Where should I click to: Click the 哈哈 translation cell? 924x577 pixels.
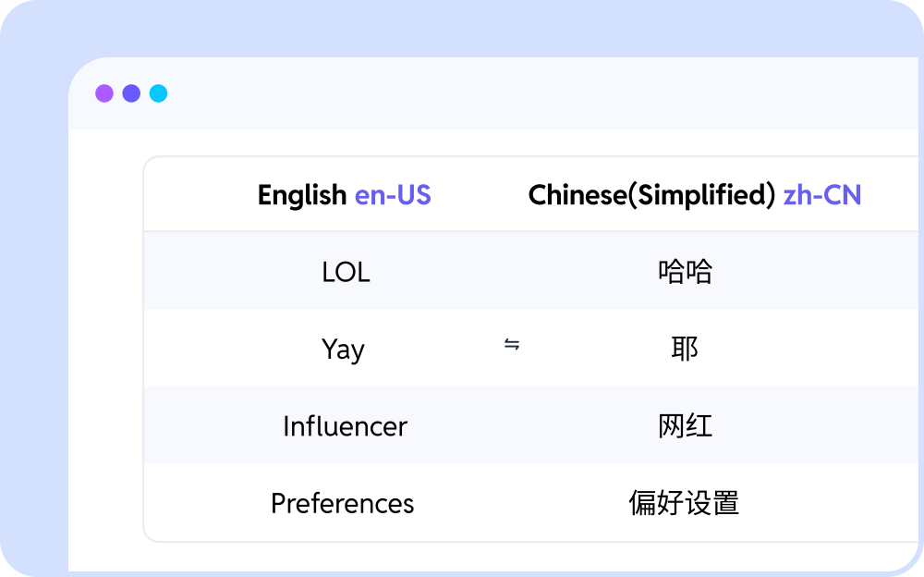685,272
